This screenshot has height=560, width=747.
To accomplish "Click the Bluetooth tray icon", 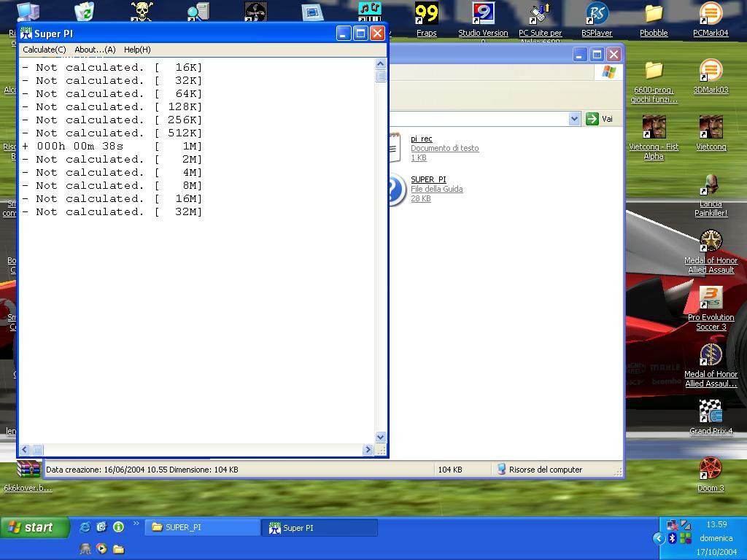I will [x=672, y=538].
